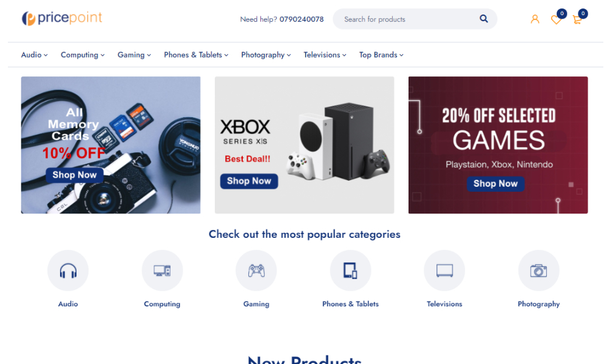This screenshot has height=364, width=607.
Task: Select the Computing desktop category icon
Action: click(162, 271)
